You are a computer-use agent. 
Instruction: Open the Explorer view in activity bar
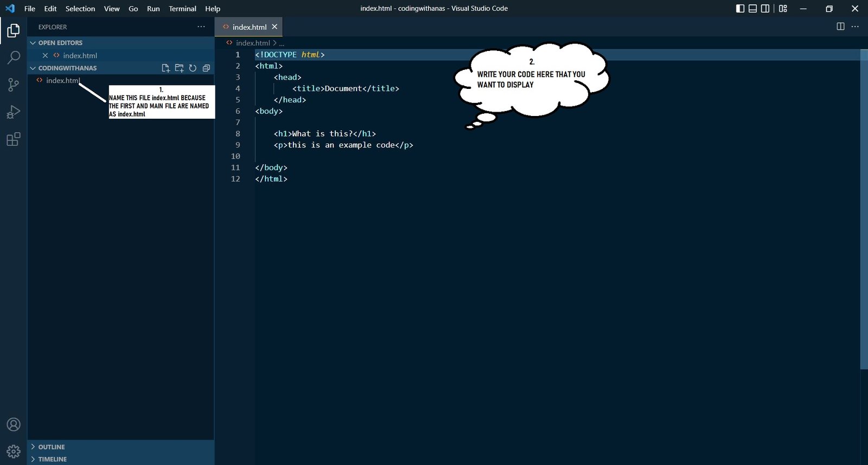[x=13, y=30]
